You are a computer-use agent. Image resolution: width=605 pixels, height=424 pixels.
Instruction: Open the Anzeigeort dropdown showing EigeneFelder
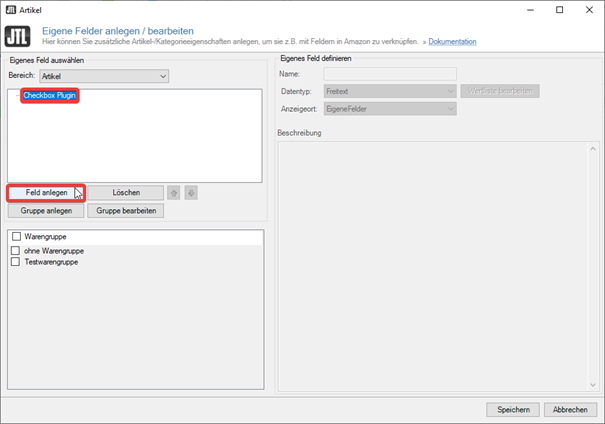pos(390,109)
